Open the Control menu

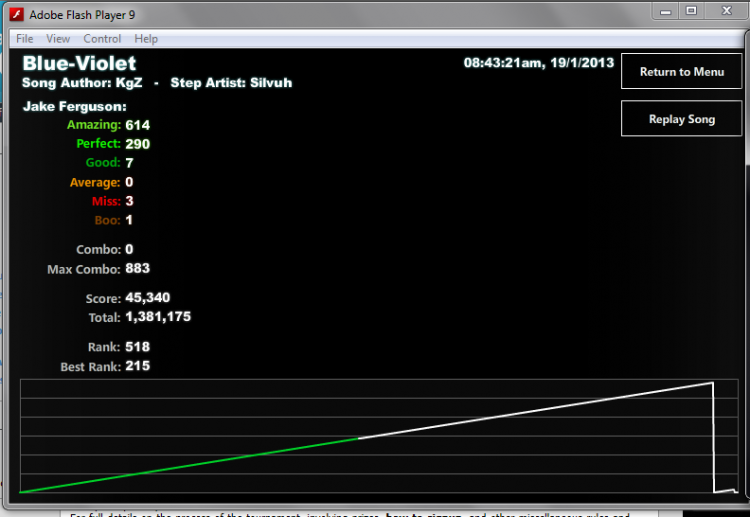tap(102, 39)
